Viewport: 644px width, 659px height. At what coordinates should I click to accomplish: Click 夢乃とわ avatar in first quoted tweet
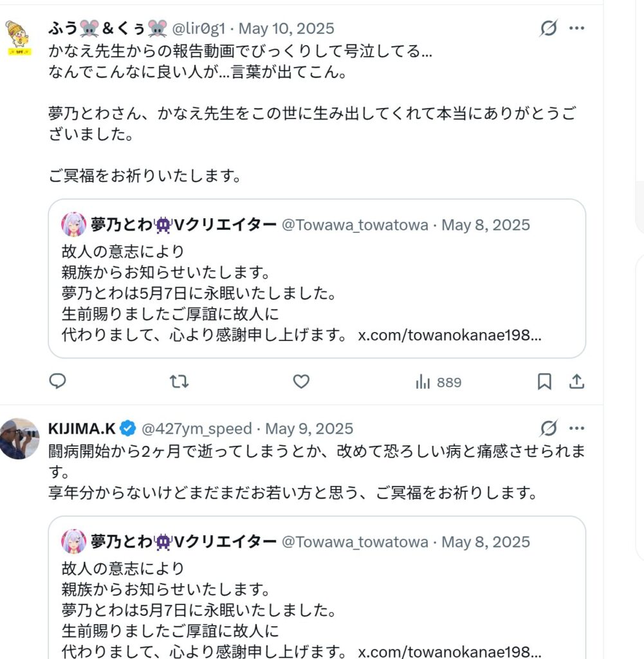[73, 225]
